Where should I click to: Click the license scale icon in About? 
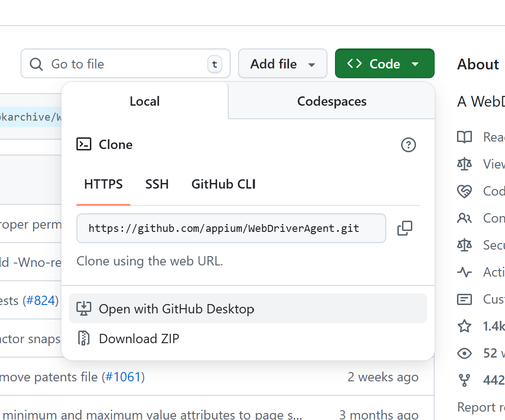(x=464, y=164)
